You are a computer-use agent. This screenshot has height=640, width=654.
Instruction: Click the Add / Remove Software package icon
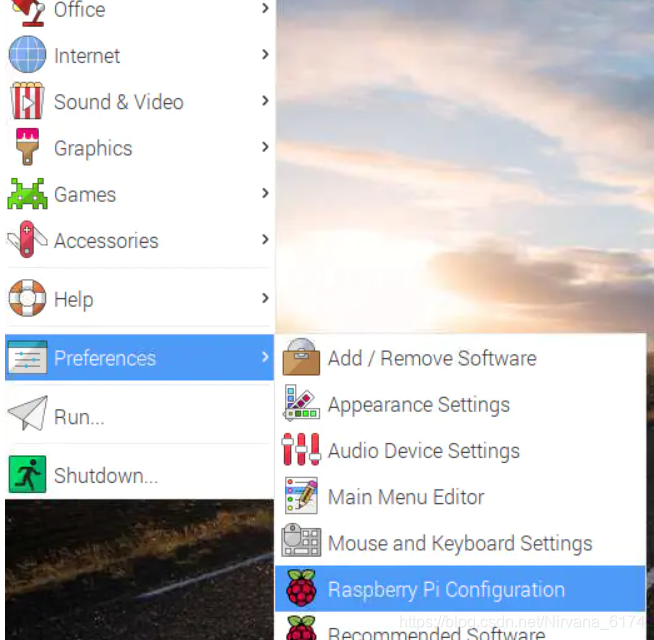pyautogui.click(x=301, y=357)
